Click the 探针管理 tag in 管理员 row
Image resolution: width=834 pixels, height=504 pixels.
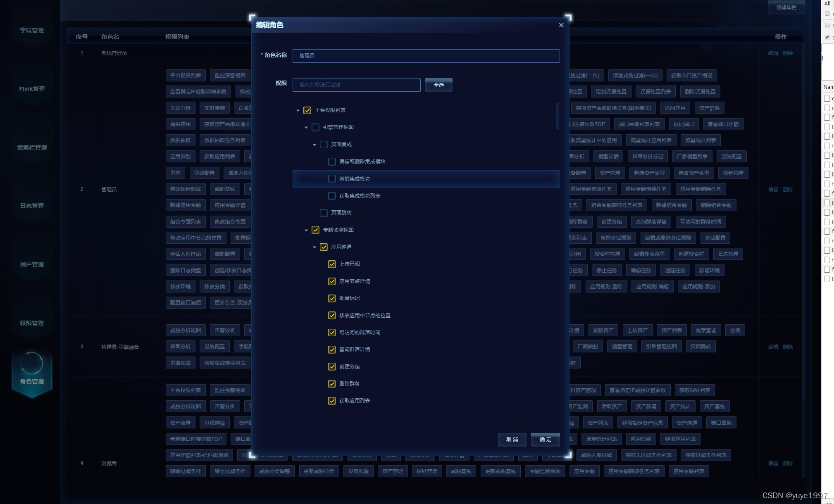click(x=733, y=173)
